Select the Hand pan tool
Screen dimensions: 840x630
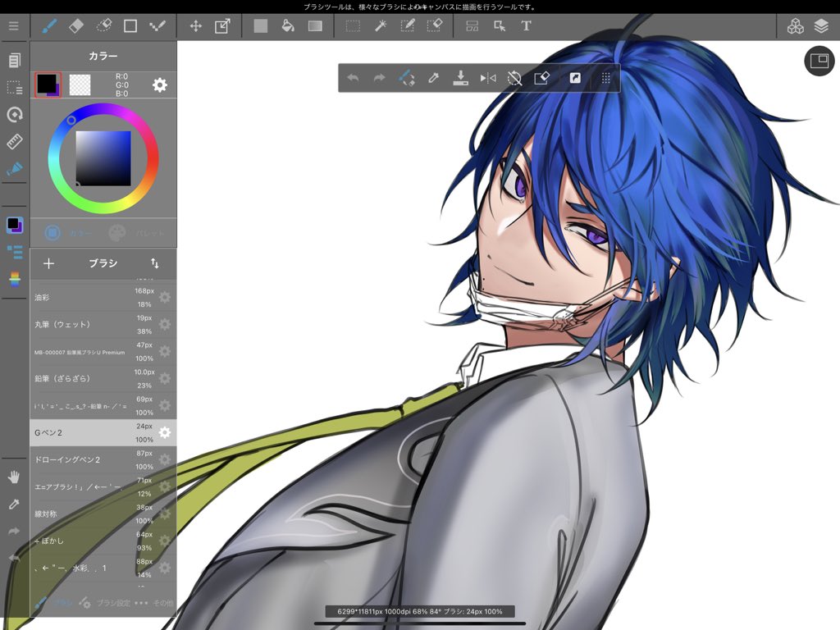click(14, 477)
